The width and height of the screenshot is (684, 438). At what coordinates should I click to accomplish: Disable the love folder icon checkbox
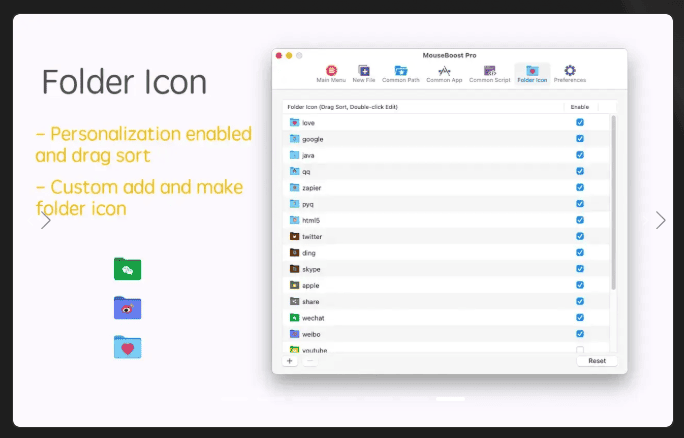pos(580,123)
